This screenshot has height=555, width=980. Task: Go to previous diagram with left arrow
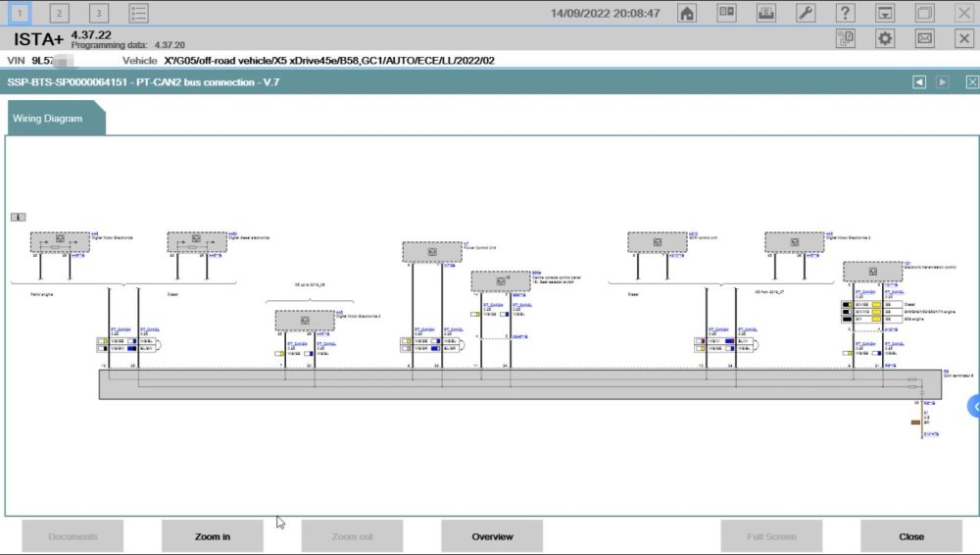(x=919, y=82)
